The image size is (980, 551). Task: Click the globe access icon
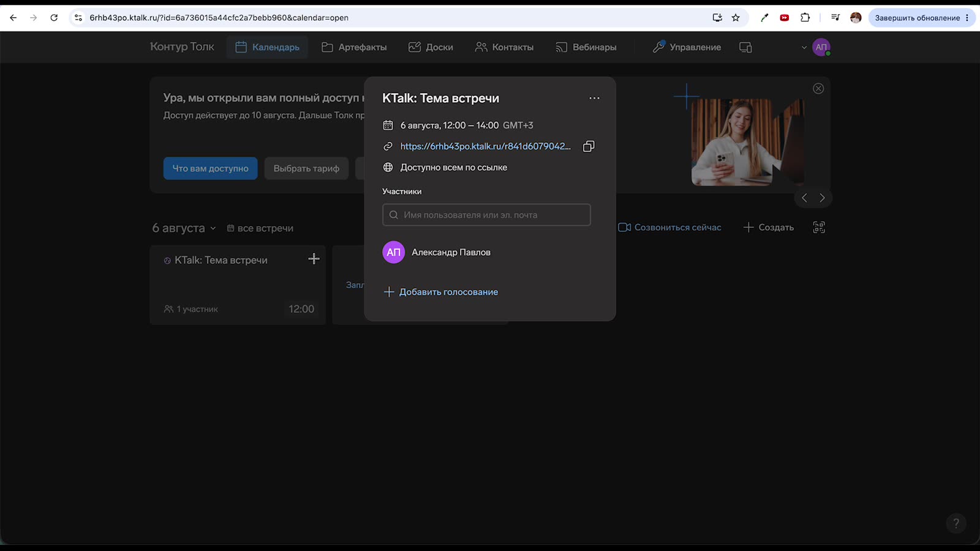pyautogui.click(x=388, y=167)
